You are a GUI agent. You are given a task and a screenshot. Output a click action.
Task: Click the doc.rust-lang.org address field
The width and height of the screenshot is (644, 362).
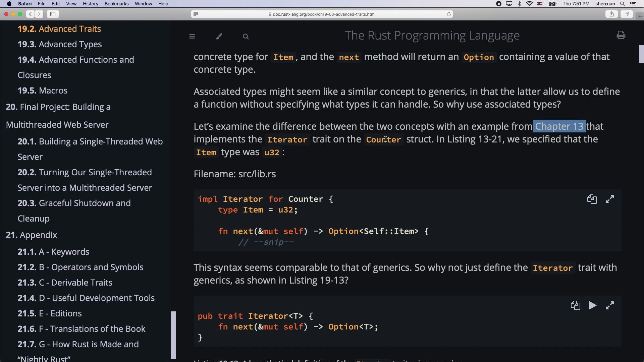(324, 14)
